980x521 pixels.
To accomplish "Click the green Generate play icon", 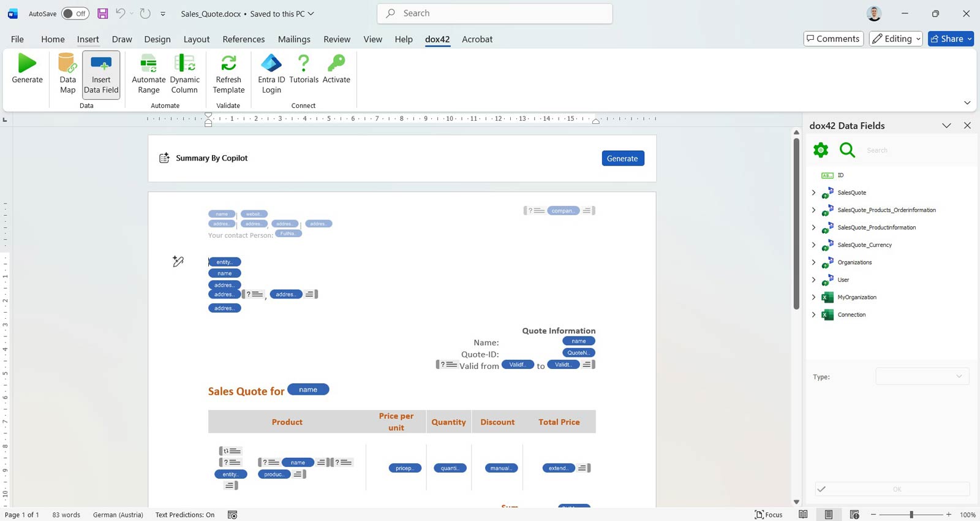I will (x=27, y=63).
